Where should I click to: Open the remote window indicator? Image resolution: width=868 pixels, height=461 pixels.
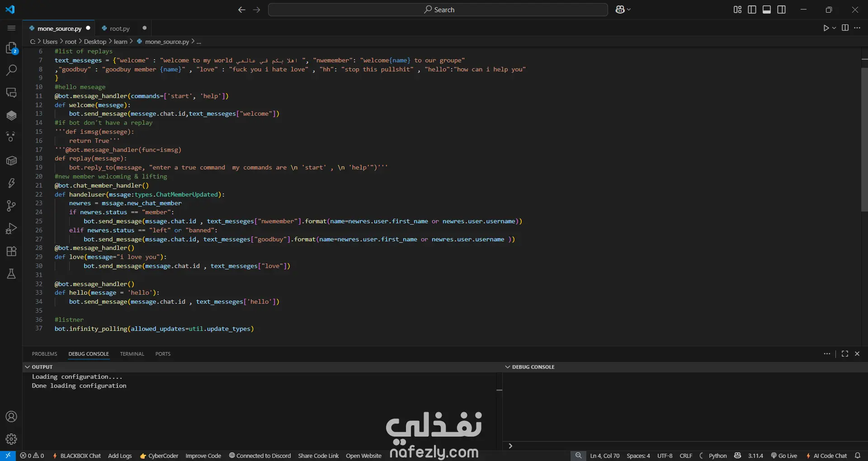[x=8, y=456]
